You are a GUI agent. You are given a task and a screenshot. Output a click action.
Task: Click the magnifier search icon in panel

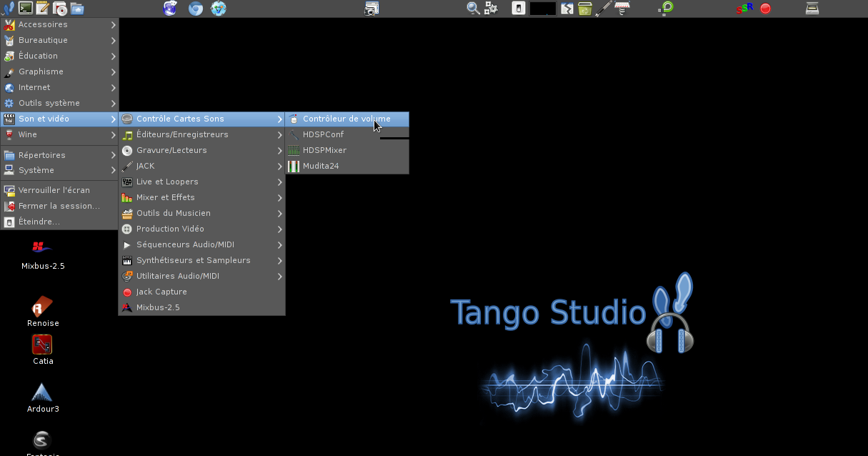(473, 9)
